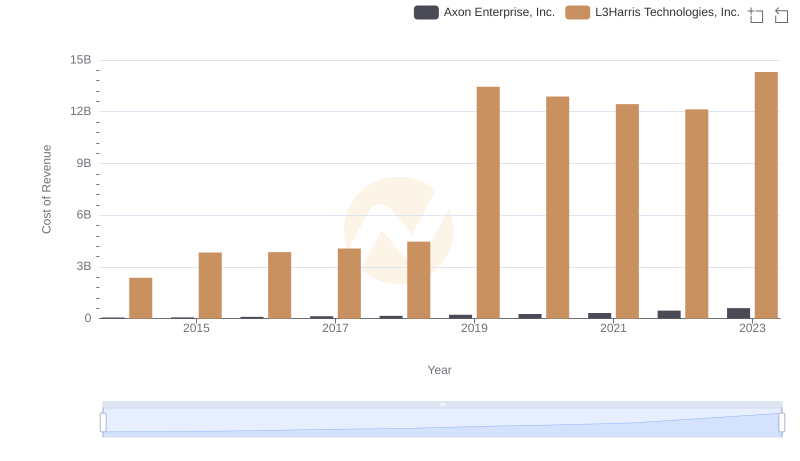Click the 6B y-axis label
The height and width of the screenshot is (461, 800).
84,215
